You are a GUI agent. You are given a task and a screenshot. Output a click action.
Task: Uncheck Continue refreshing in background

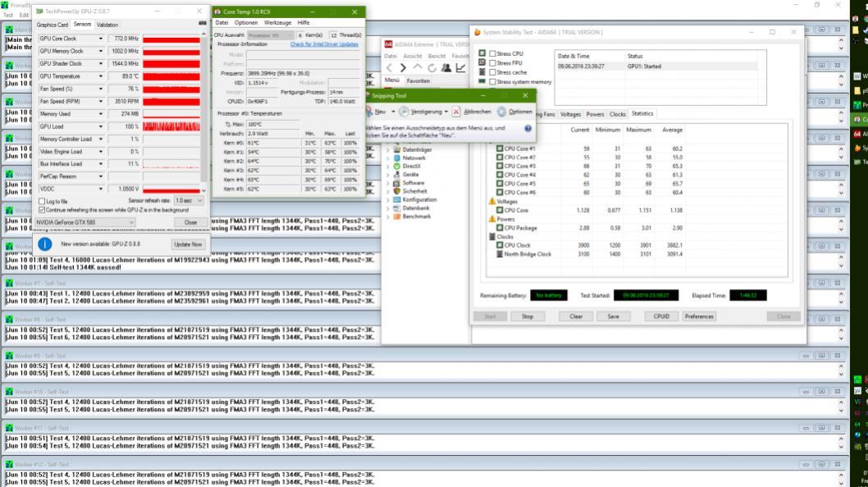pos(42,210)
